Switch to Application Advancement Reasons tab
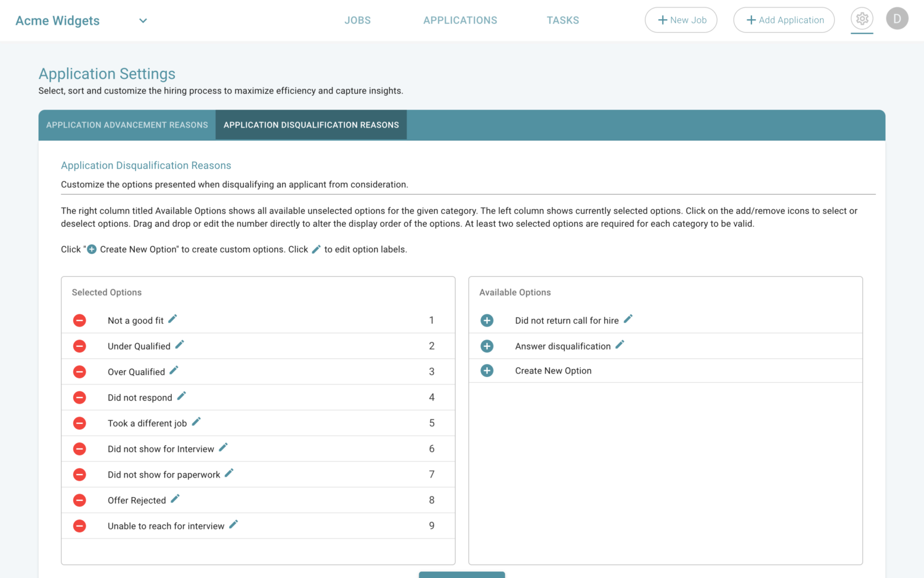Screen dimensions: 924x578 pyautogui.click(x=126, y=124)
